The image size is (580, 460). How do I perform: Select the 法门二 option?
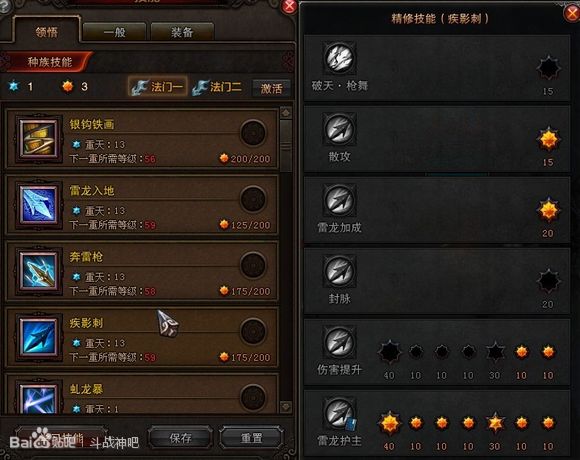[218, 88]
